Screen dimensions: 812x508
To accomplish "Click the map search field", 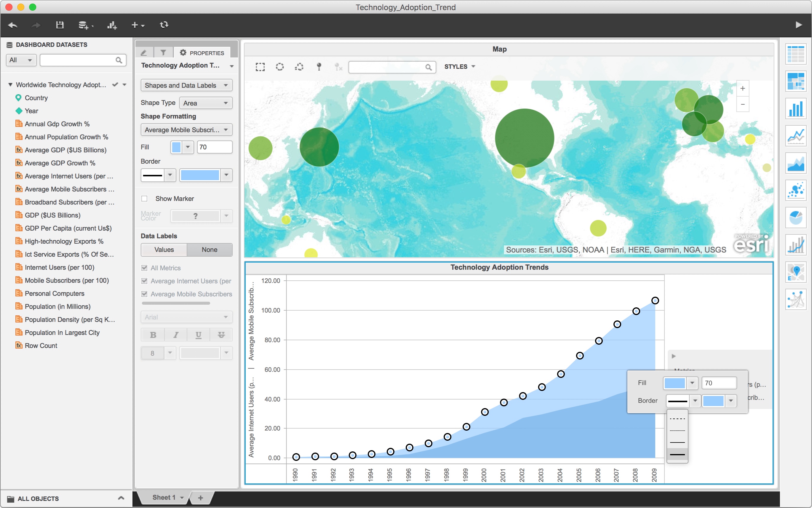I will (392, 67).
